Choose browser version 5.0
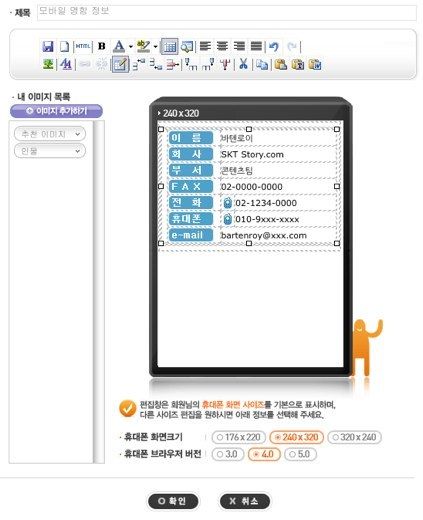 click(300, 454)
